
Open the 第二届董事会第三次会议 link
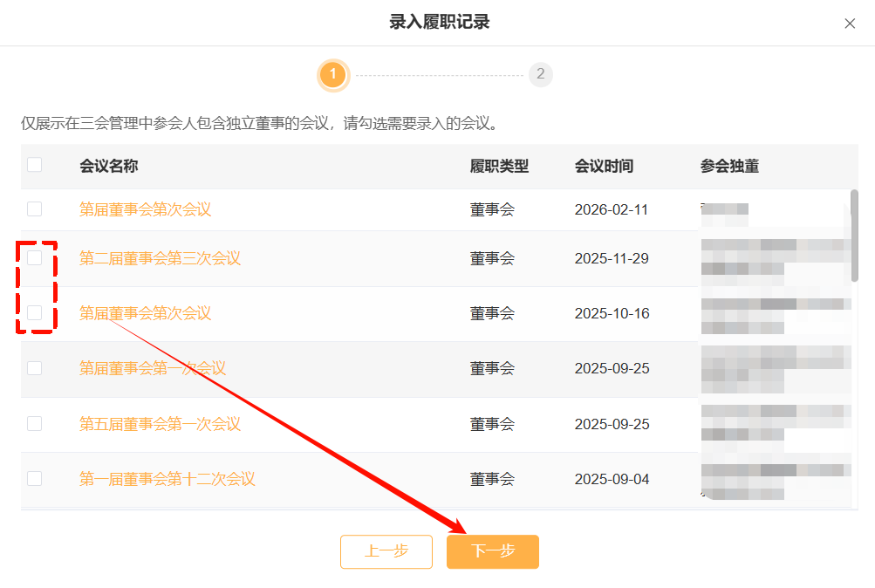[x=160, y=258]
